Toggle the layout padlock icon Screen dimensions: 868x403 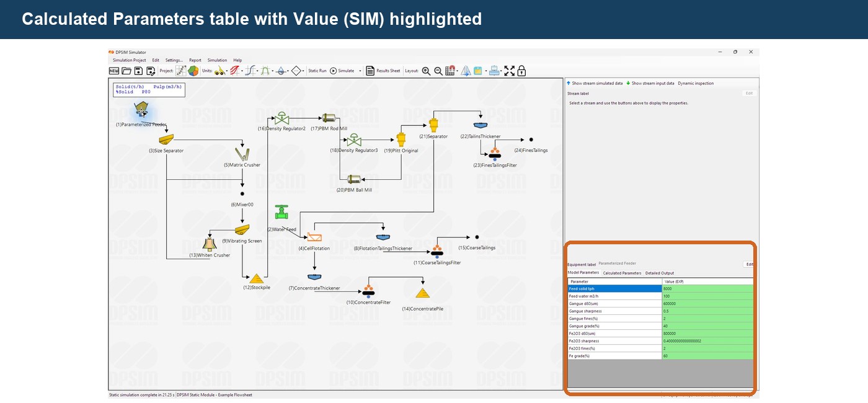pos(521,71)
